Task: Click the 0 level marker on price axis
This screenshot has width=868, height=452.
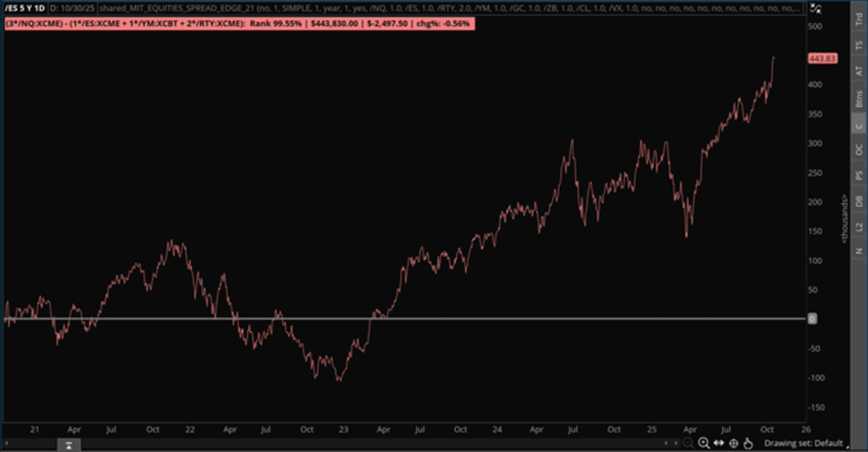Action: click(x=812, y=319)
